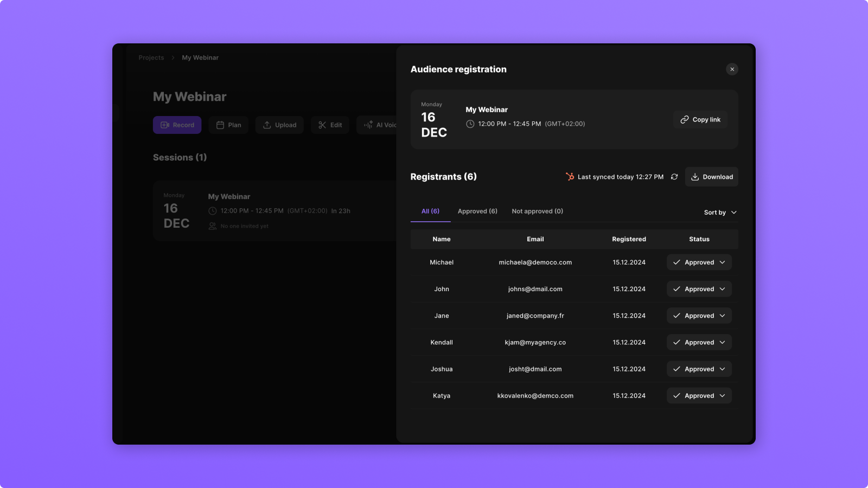Screen dimensions: 868x488
Task: Open Plan with the calendar icon
Action: coord(228,125)
